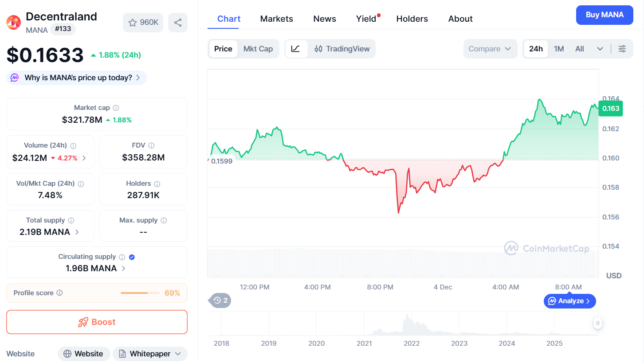Switch to the Holders tab

pos(412,19)
